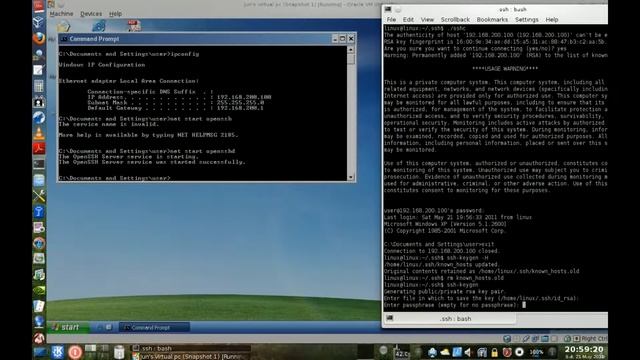Viewport: 640px width, 360px height.
Task: Click the clock showing 20:59:20
Action: click(584, 351)
